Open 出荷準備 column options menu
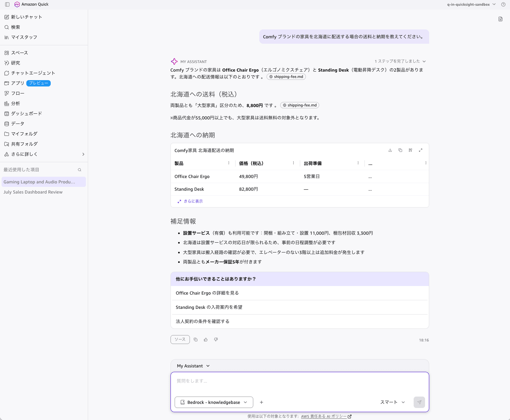The width and height of the screenshot is (510, 420). [358, 163]
